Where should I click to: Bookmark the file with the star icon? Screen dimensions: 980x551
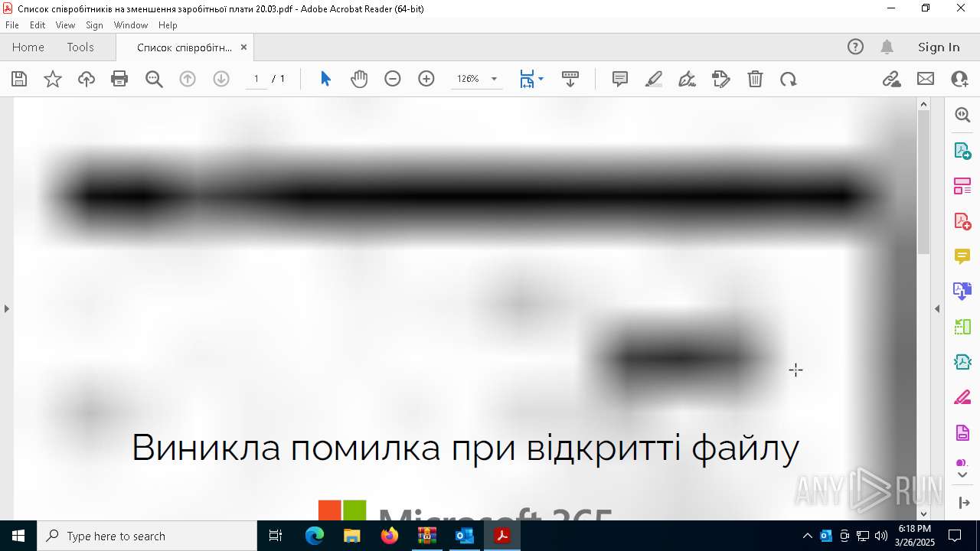pyautogui.click(x=53, y=79)
